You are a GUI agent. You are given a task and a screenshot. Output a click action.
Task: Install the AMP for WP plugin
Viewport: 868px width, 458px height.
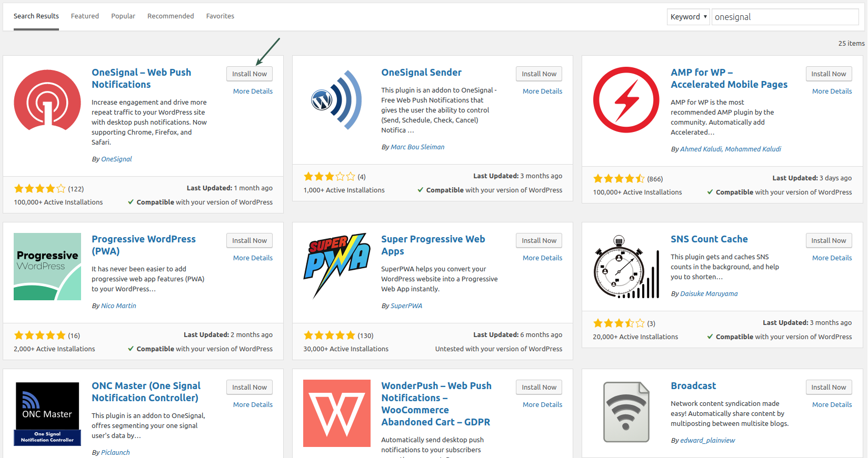(x=829, y=74)
